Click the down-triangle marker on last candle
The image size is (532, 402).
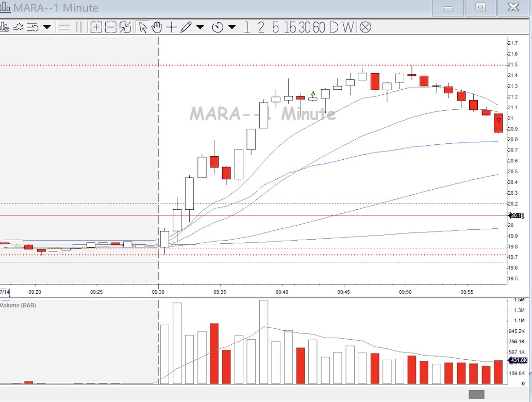click(498, 120)
